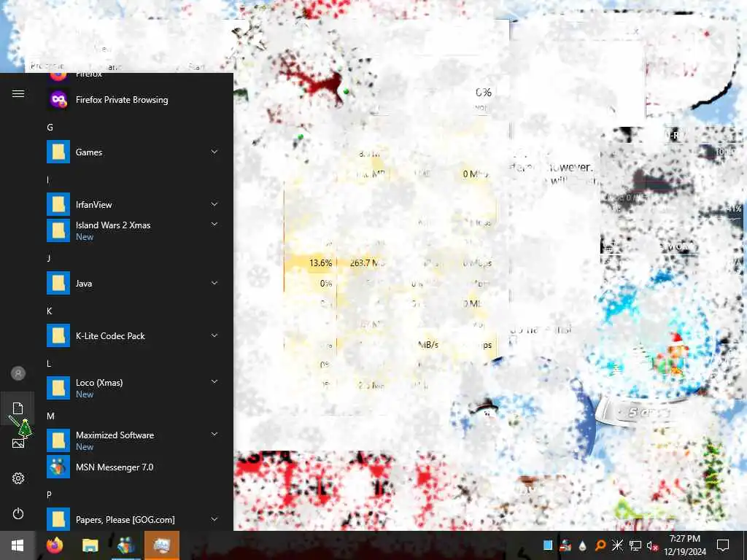
Task: Click the orange magnifier tray icon
Action: (600, 545)
